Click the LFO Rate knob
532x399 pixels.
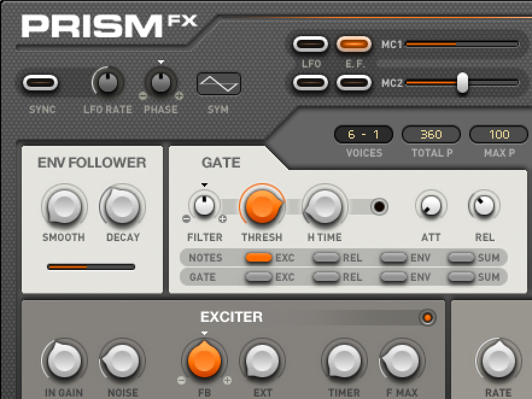[x=107, y=83]
